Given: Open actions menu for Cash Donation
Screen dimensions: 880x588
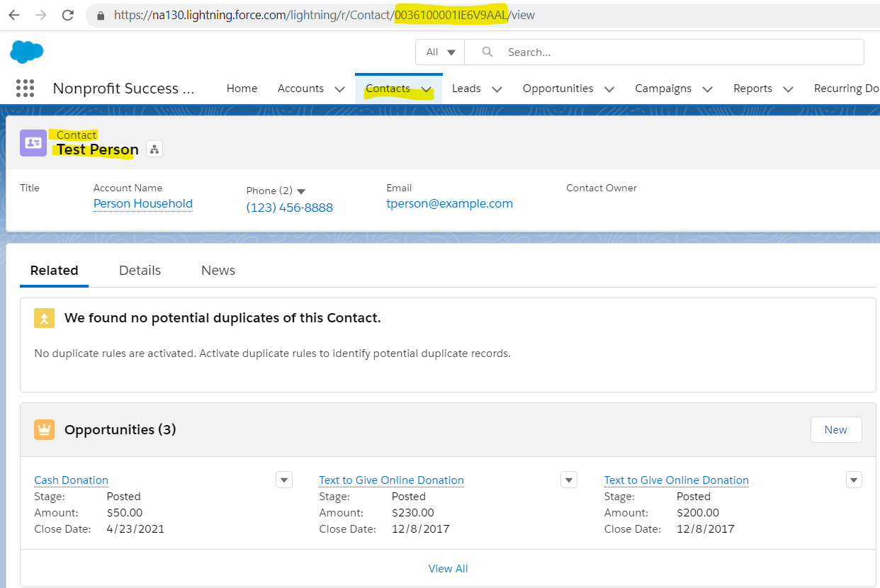Looking at the screenshot, I should click(x=284, y=480).
